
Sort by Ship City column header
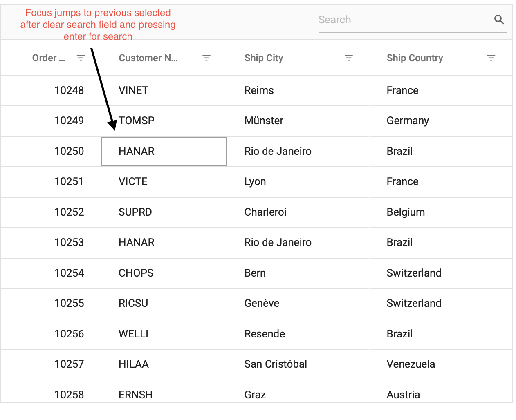click(264, 58)
